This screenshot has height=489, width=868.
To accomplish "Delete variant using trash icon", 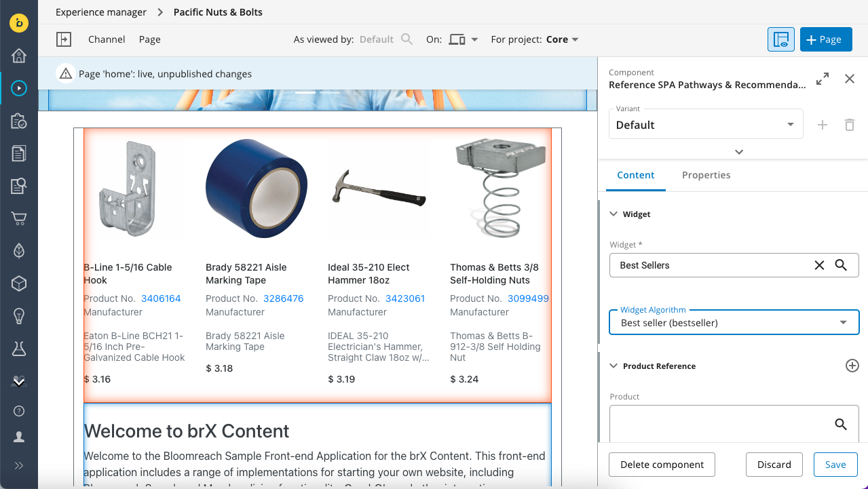I will 850,125.
